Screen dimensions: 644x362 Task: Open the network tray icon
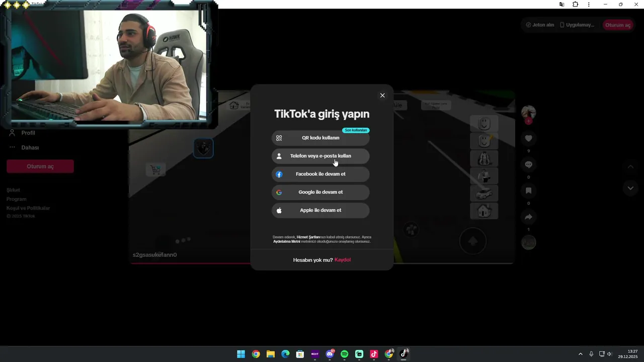point(602,354)
